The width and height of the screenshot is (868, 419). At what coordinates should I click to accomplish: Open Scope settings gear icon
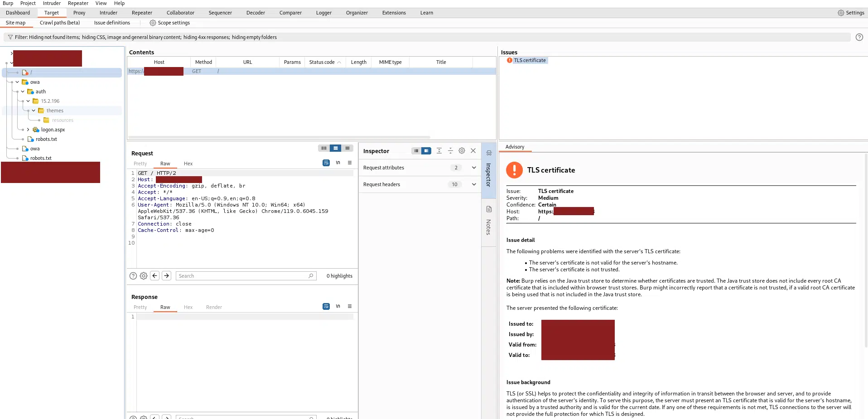pyautogui.click(x=153, y=23)
